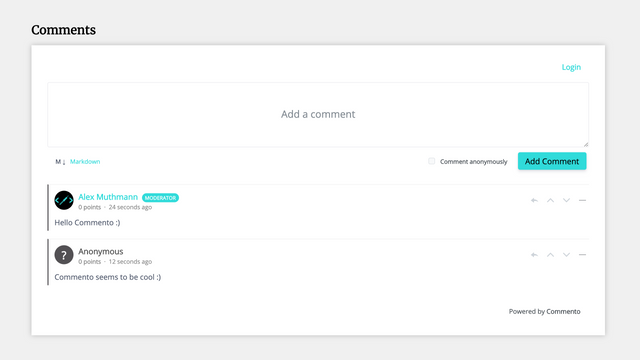Screen dimensions: 640x360
Task: Collapse the Anonymous comment
Action: [582, 255]
